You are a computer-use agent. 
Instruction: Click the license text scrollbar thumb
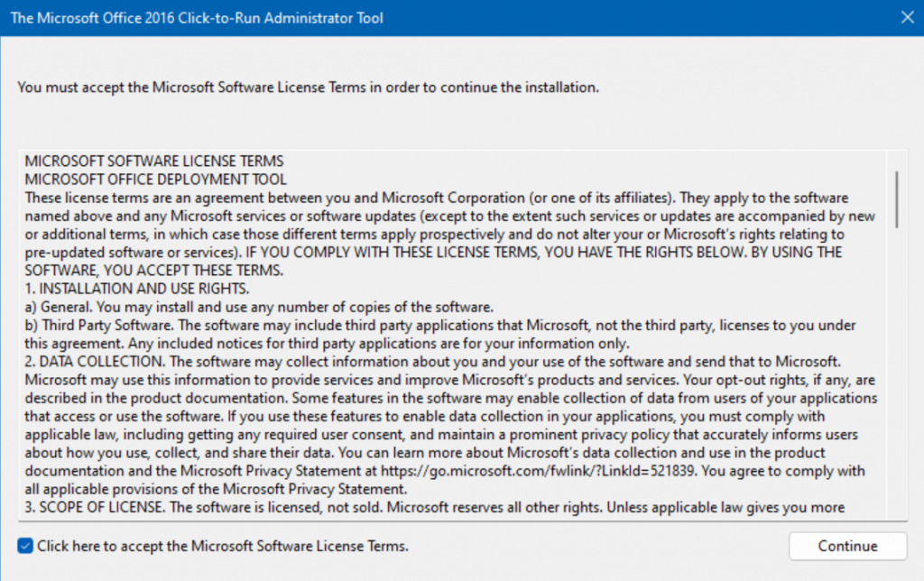[896, 199]
